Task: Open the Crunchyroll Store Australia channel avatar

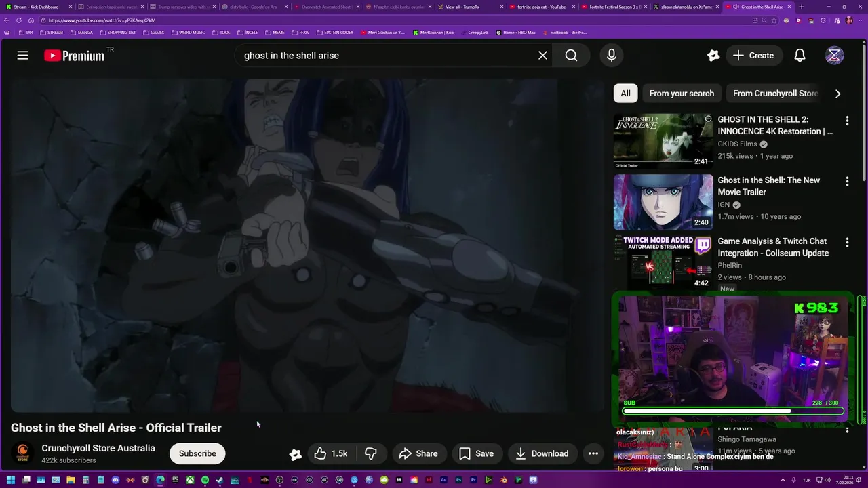Action: 22,453
